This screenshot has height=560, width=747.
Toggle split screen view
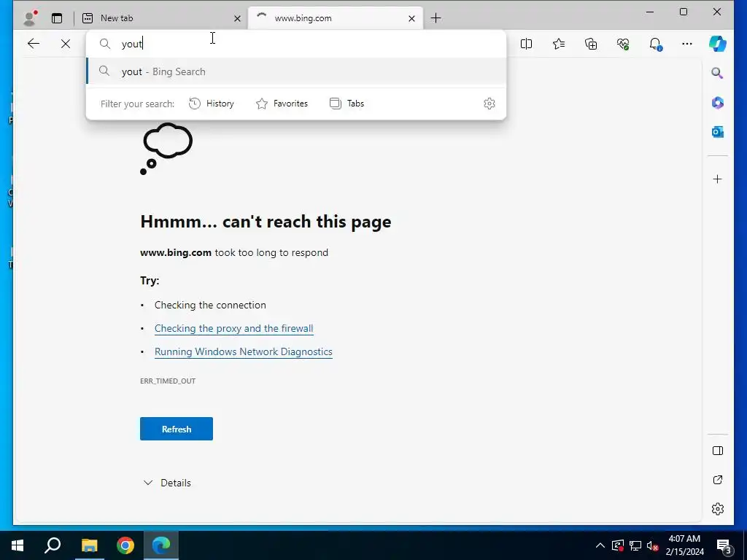527,44
